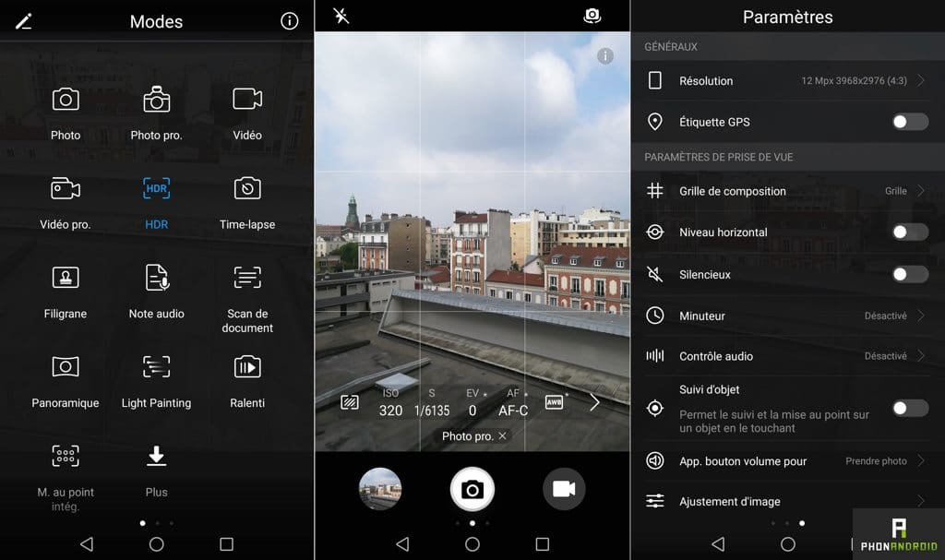Open Vidéo pro. mode
Viewport: 945px width, 560px height.
point(66,189)
